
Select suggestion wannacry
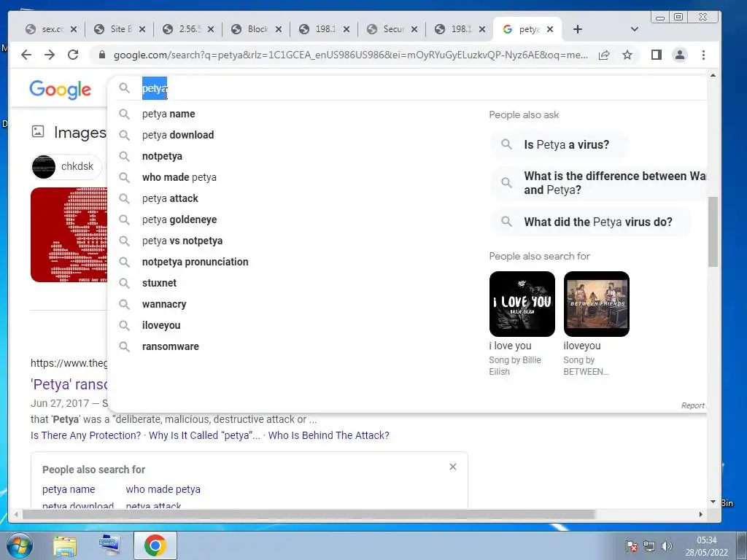[164, 304]
